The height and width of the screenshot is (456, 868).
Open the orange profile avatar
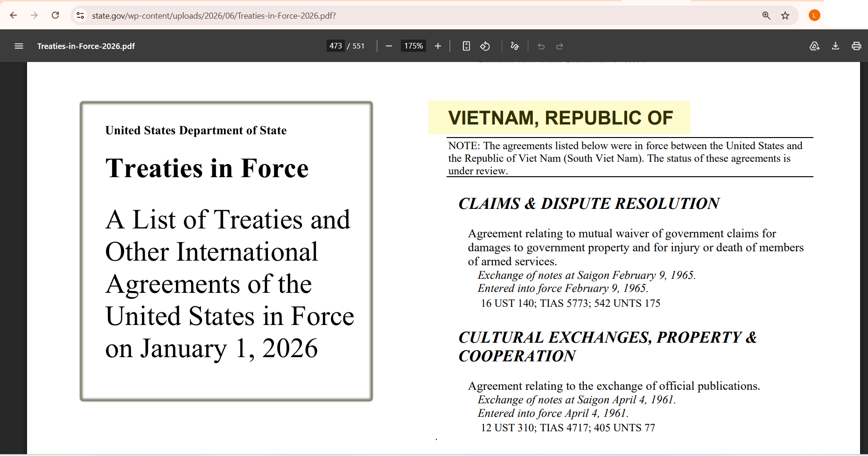(x=814, y=15)
